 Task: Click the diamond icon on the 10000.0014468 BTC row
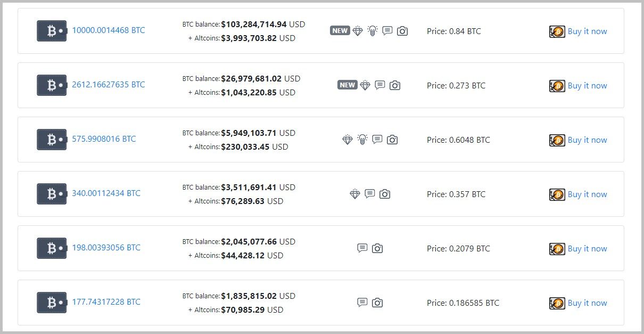point(358,31)
